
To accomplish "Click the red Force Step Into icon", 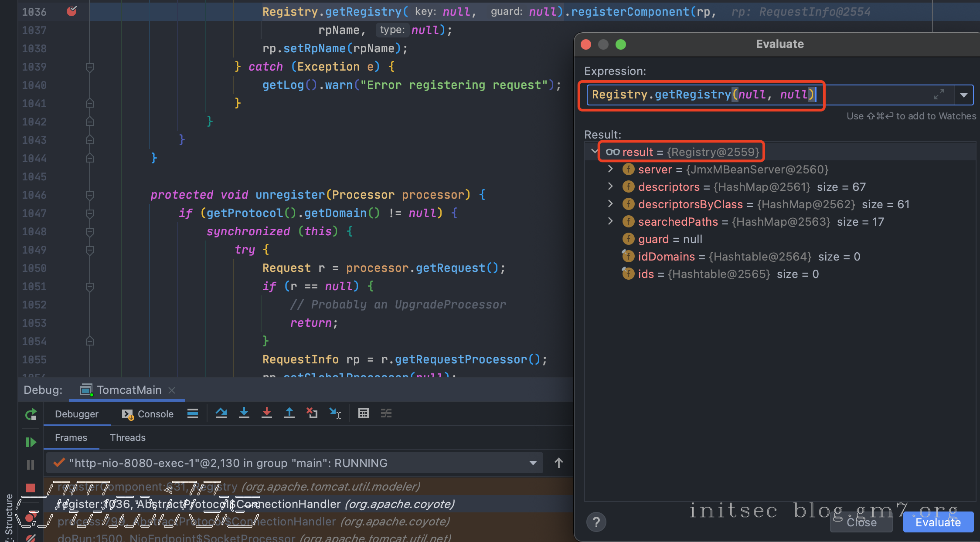I will 267,413.
